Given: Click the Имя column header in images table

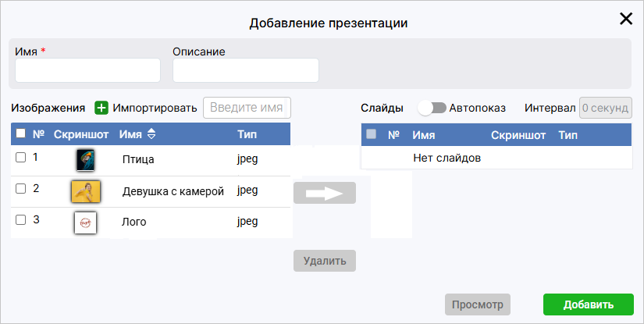Looking at the screenshot, I should [x=130, y=134].
